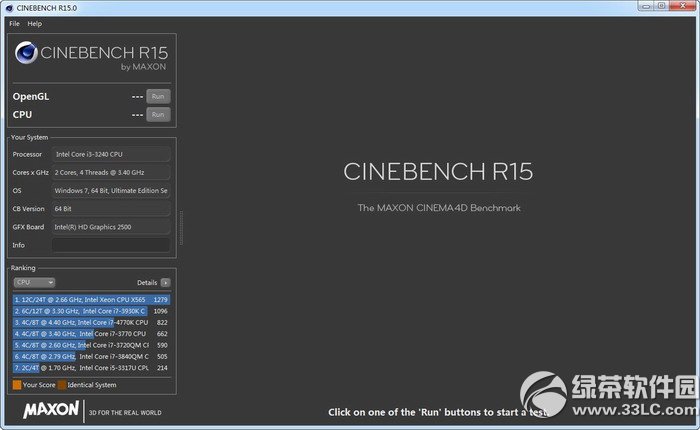Close the Cinebench window
The height and width of the screenshot is (430, 700).
point(683,6)
